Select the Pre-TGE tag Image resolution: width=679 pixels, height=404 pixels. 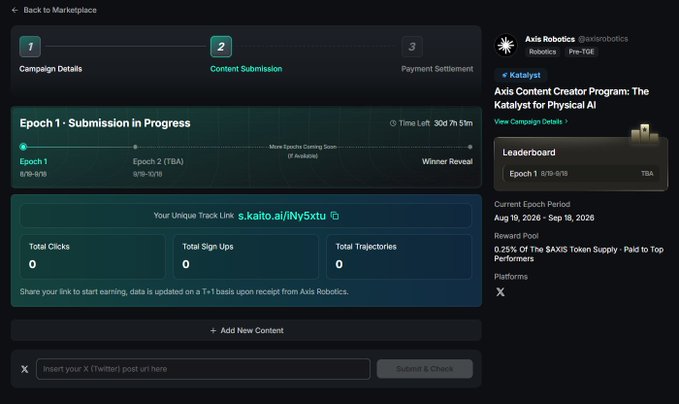click(581, 52)
